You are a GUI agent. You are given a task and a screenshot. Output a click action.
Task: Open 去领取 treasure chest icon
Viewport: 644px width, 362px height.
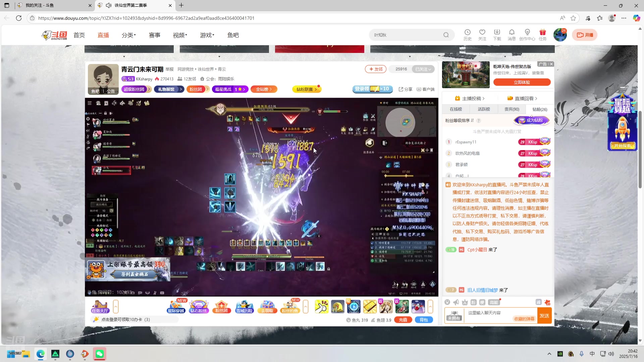pos(267,306)
